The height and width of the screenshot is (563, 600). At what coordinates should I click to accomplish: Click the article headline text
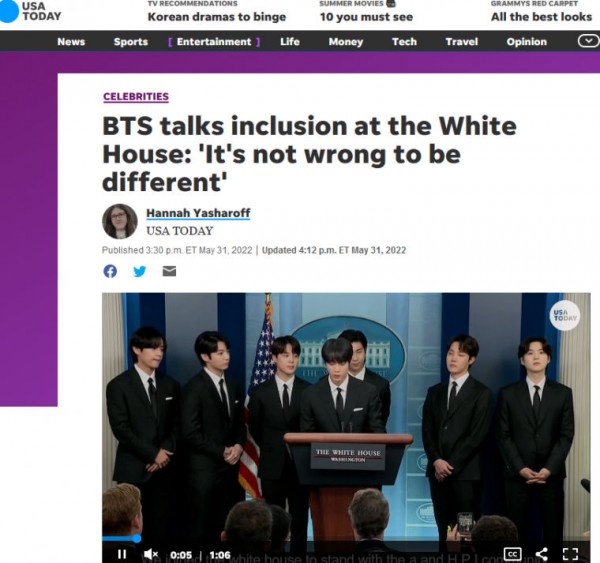click(309, 154)
